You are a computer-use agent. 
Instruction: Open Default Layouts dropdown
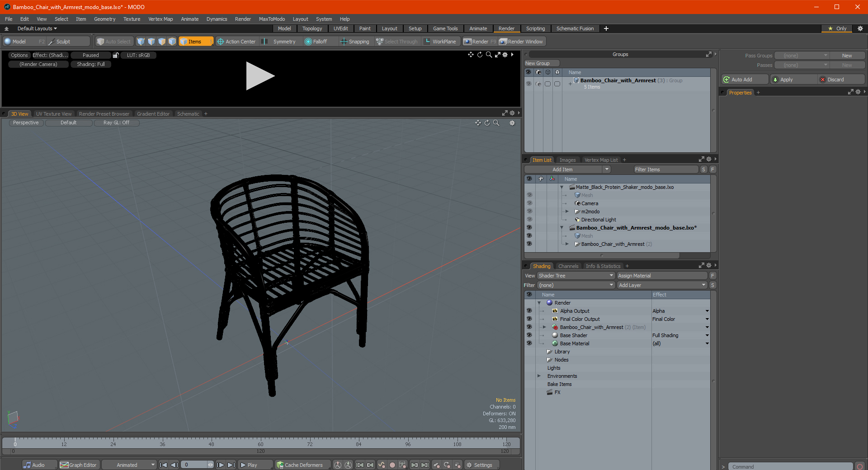point(37,28)
